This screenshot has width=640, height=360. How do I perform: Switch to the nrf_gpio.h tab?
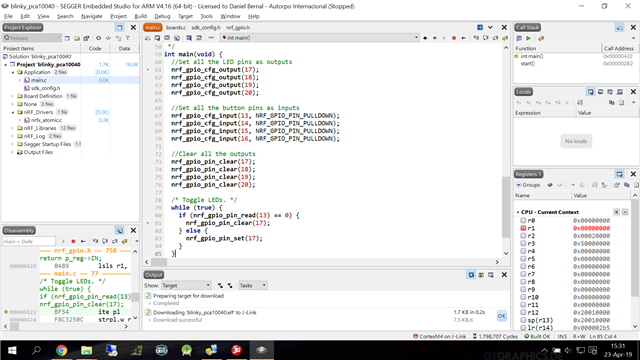pyautogui.click(x=238, y=28)
